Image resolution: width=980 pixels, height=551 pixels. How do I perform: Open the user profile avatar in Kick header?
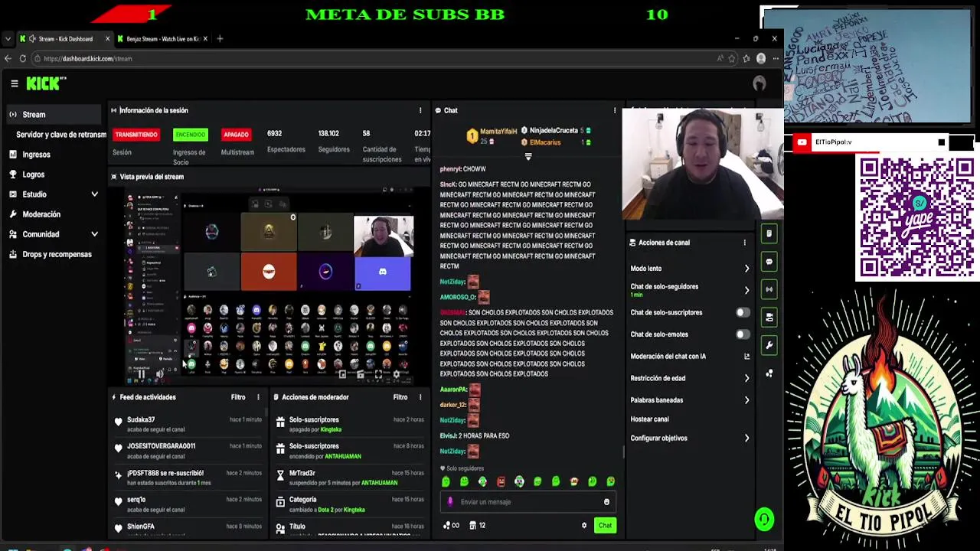759,83
